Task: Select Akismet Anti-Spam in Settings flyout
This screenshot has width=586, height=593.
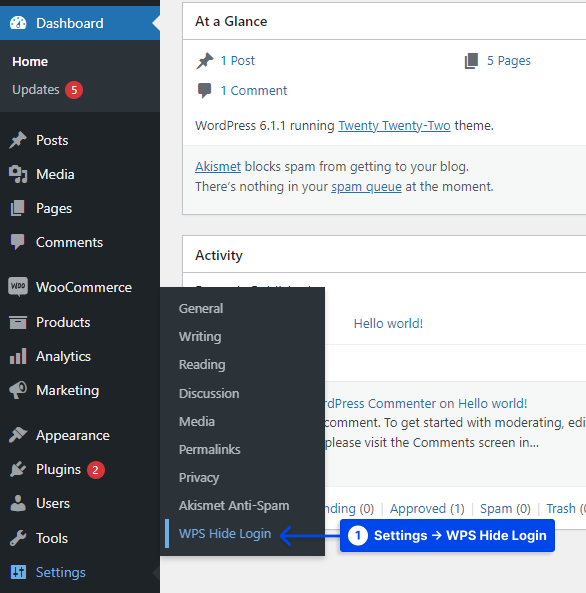Action: [x=234, y=506]
